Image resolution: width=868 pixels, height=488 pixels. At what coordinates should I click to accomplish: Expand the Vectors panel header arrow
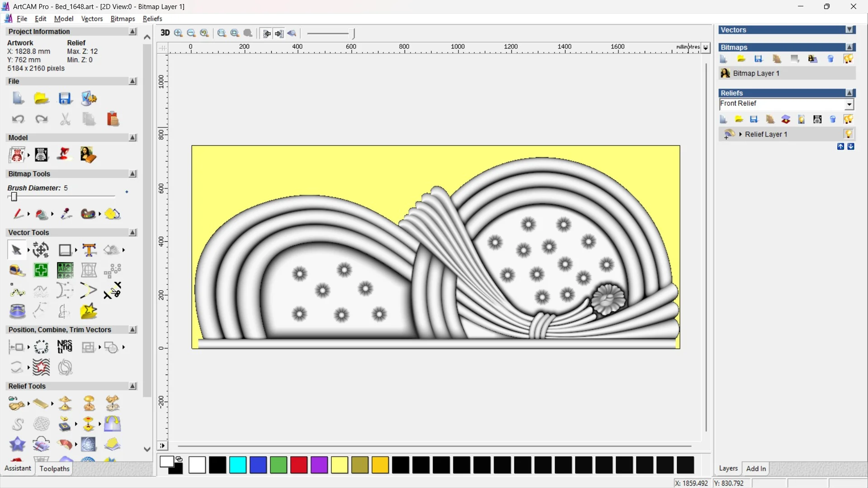[849, 30]
